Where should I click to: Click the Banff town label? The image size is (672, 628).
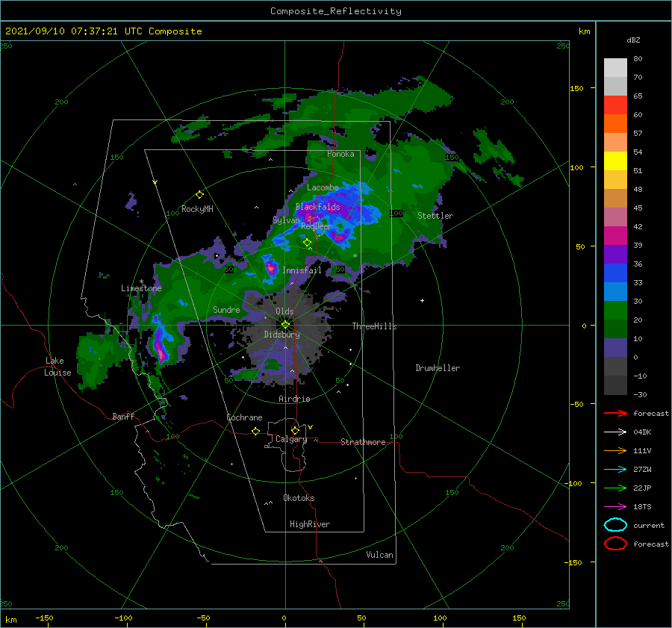(x=123, y=416)
